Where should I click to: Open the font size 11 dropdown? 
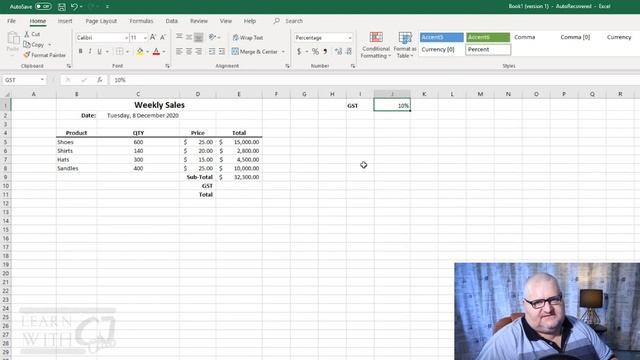[145, 38]
